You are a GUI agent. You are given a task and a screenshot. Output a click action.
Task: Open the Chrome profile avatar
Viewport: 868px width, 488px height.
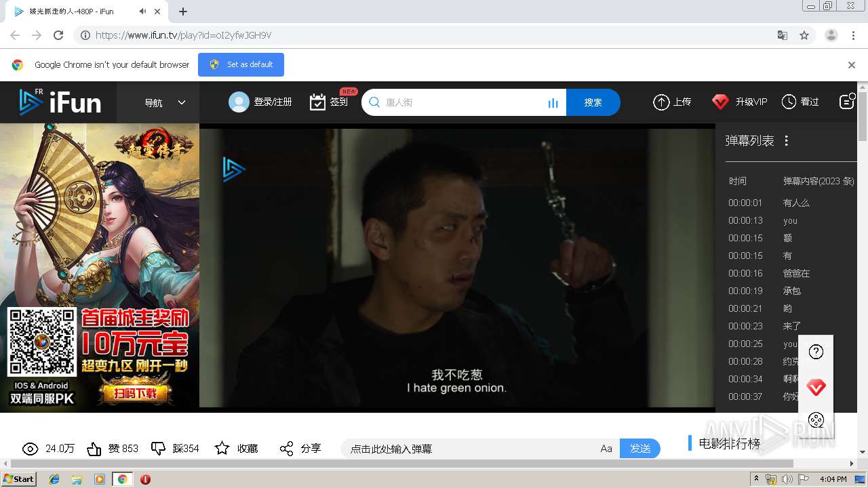coord(831,35)
